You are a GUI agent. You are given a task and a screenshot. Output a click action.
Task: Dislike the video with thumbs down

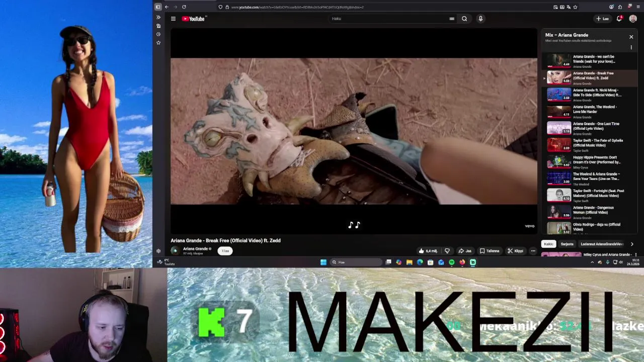coord(447,251)
